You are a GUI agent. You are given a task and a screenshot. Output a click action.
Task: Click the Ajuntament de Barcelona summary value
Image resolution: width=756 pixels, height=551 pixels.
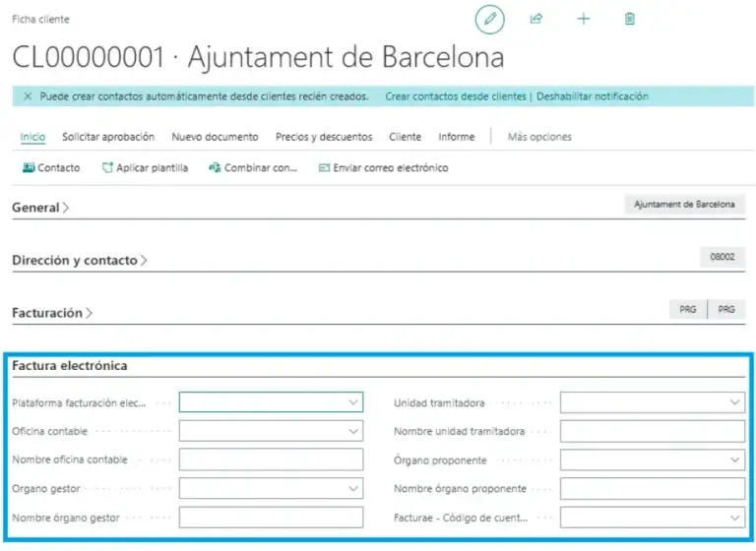(x=684, y=205)
